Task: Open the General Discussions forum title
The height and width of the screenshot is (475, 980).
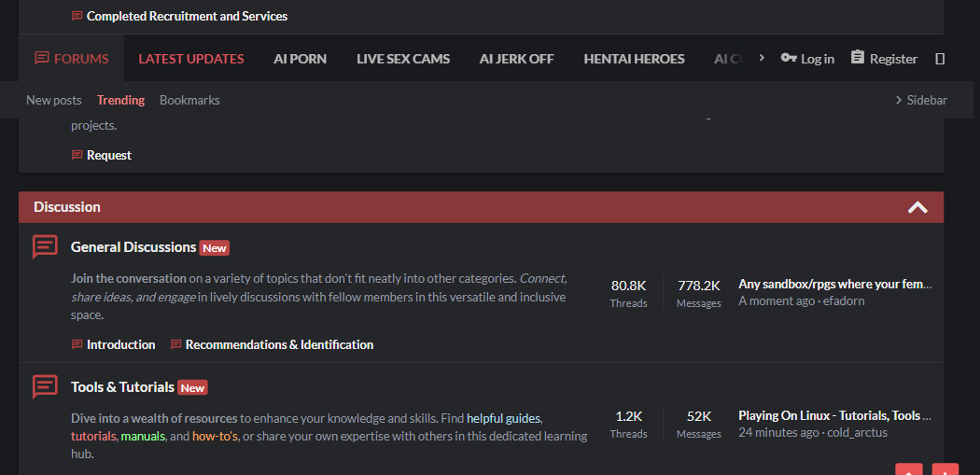Action: click(133, 247)
